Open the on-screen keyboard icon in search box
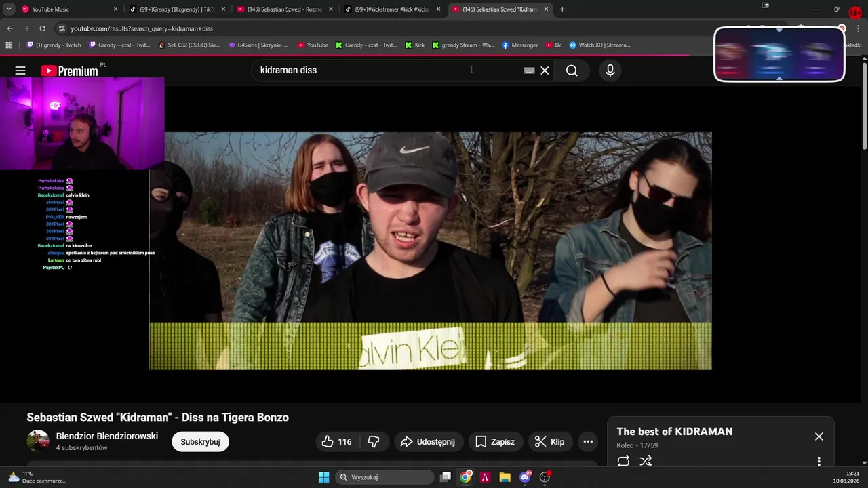 click(530, 70)
